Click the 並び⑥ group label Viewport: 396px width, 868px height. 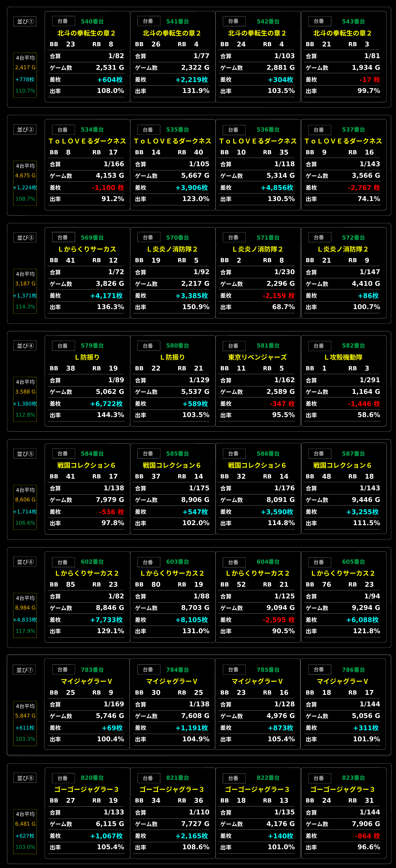point(25,562)
